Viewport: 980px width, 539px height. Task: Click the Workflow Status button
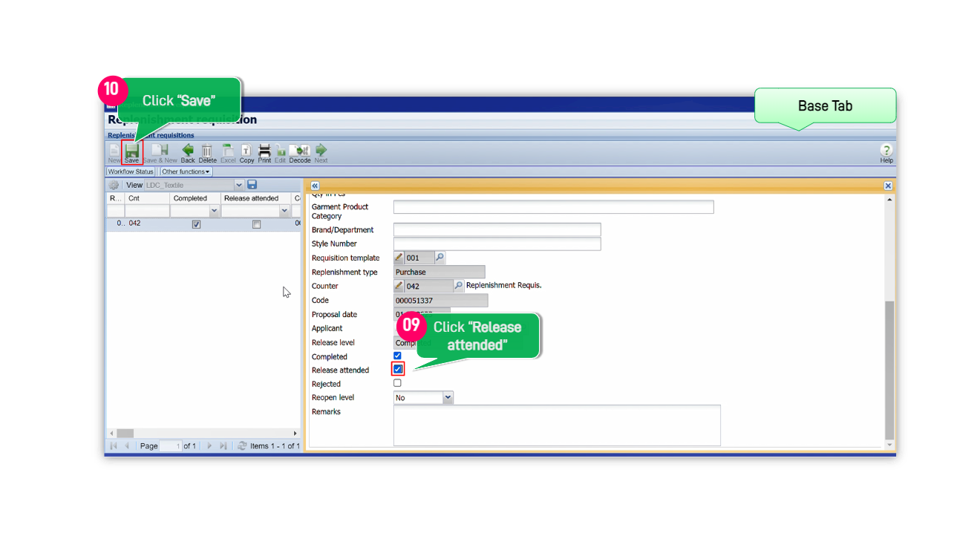point(131,171)
